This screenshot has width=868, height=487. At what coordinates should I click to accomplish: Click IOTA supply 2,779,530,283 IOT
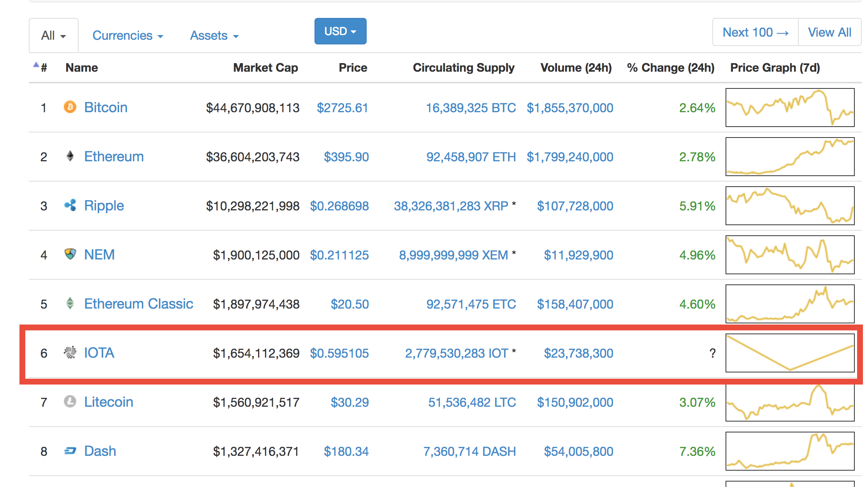coord(457,353)
